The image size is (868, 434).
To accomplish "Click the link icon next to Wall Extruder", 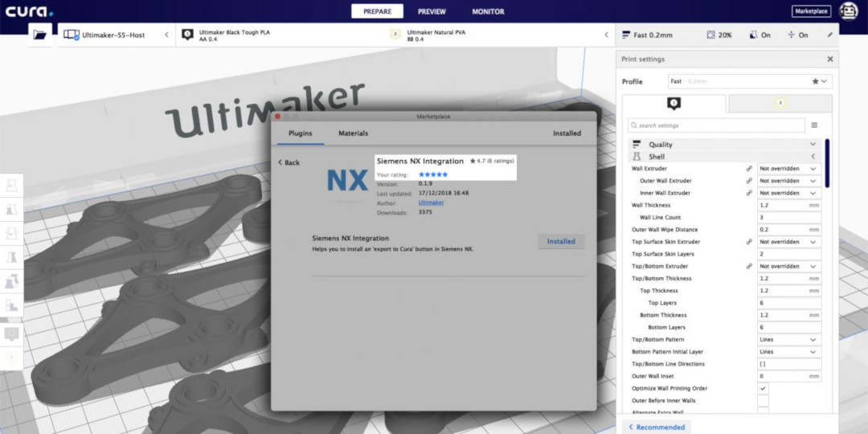I will click(x=749, y=168).
